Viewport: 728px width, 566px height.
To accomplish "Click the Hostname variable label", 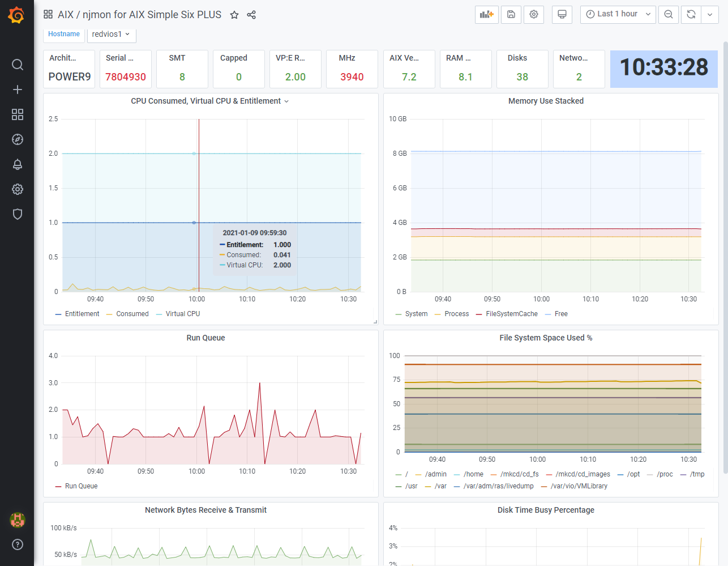I will 64,34.
